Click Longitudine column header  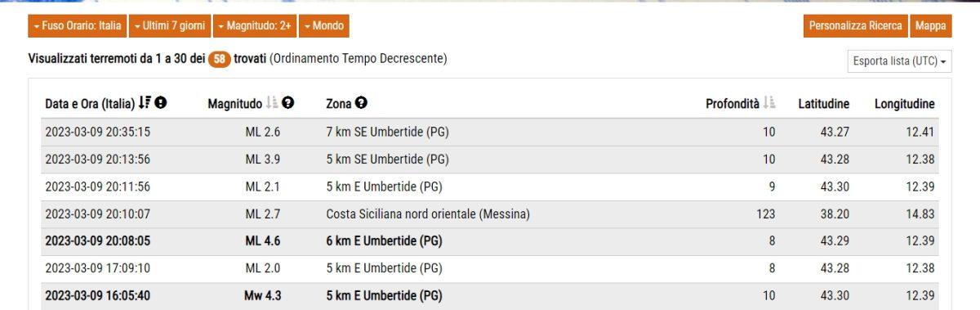point(905,104)
